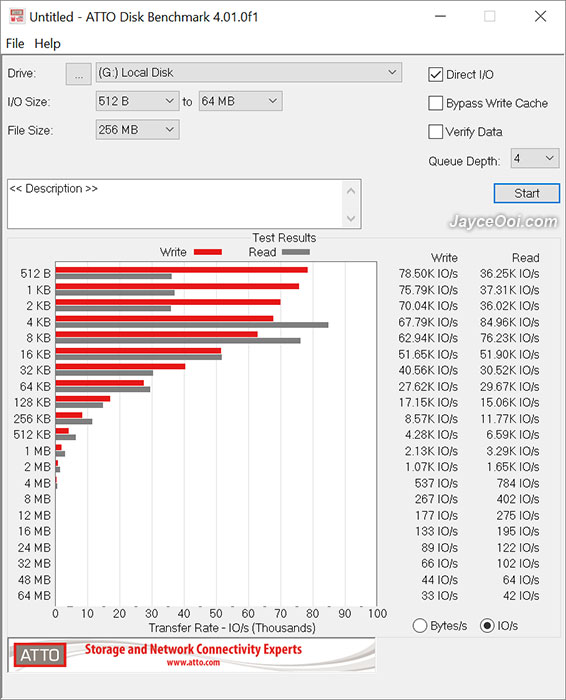Click the red Write legend swatch
The width and height of the screenshot is (566, 700).
click(208, 252)
